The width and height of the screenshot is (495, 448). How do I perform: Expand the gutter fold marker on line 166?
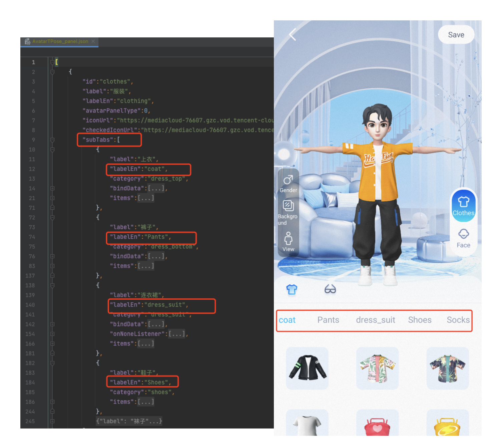tap(52, 344)
